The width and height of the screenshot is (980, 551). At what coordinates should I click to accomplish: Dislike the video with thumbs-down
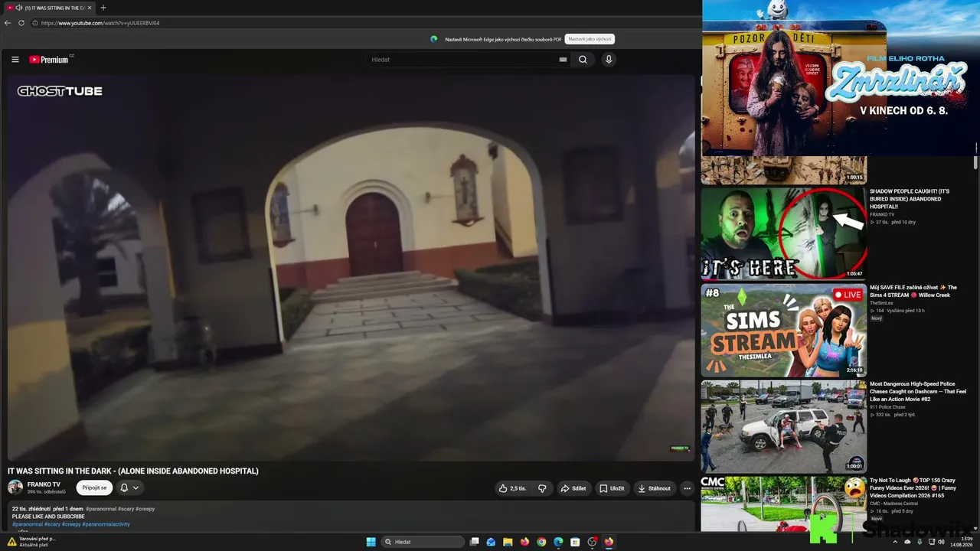[x=542, y=488]
